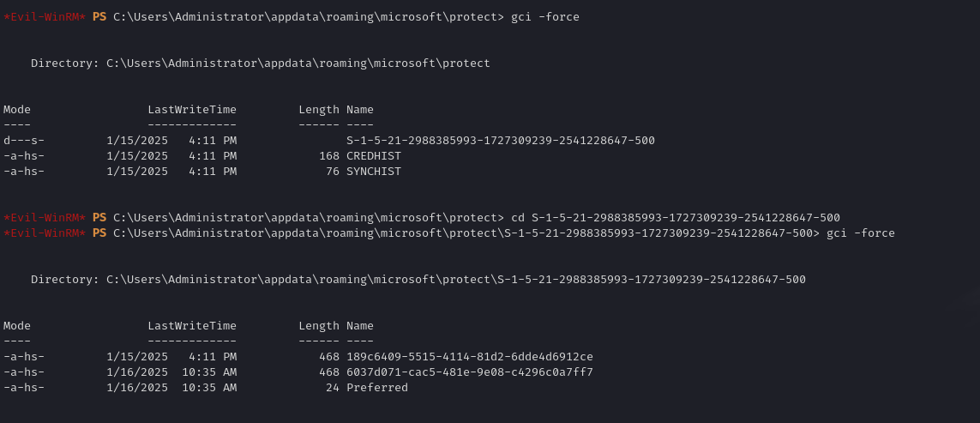Screen dimensions: 980x423
Task: Click the CREDHIST file name
Action: point(373,156)
